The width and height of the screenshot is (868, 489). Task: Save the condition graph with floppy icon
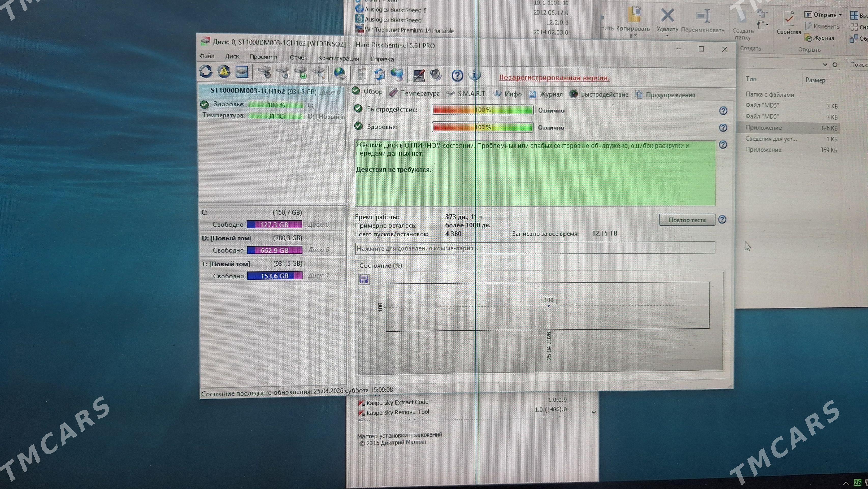363,279
